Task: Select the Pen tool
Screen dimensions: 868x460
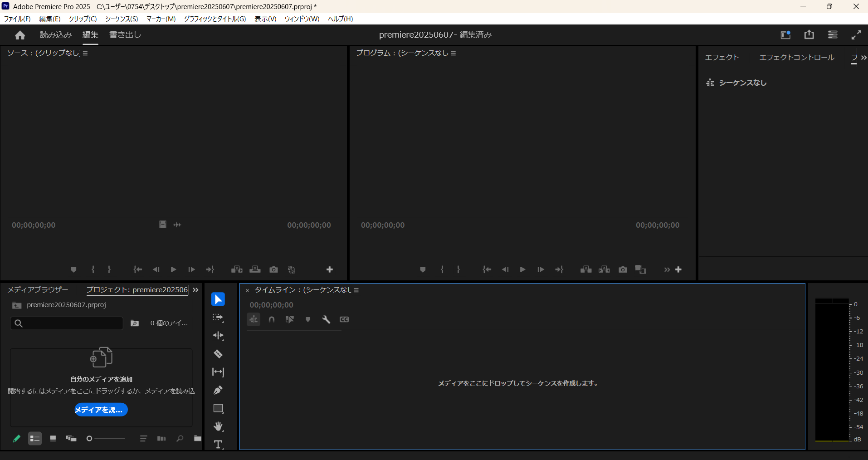Action: (x=218, y=390)
